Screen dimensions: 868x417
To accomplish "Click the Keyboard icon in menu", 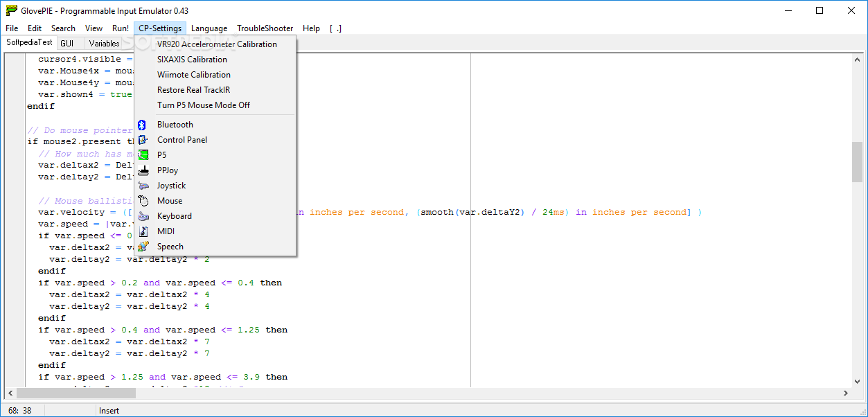I will (x=143, y=216).
